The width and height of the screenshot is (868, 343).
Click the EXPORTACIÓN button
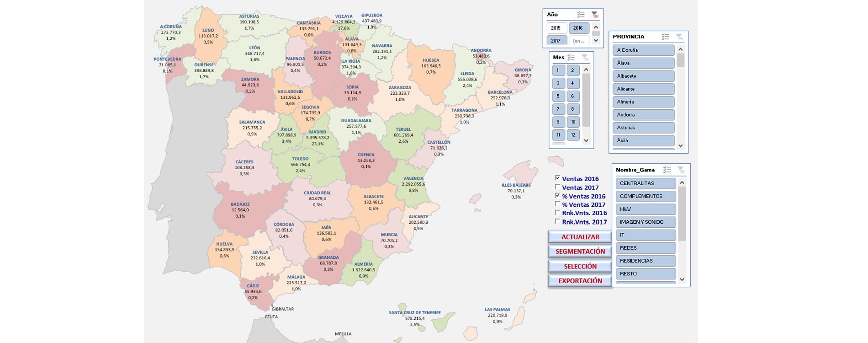tap(580, 281)
